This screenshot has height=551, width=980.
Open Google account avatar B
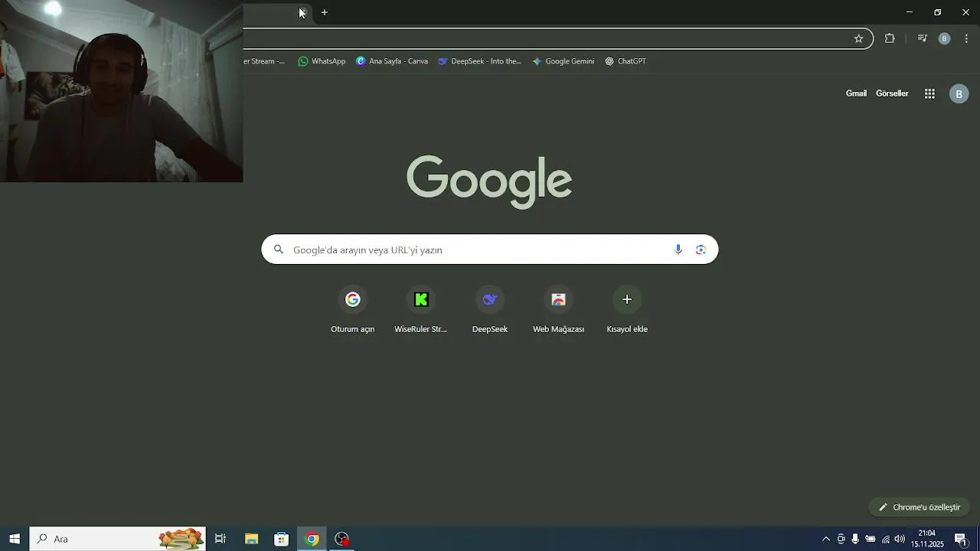pos(959,94)
